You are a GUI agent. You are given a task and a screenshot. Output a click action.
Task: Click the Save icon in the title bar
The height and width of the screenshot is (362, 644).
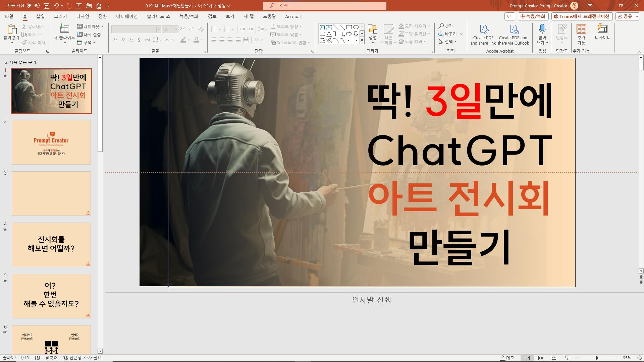click(x=47, y=6)
